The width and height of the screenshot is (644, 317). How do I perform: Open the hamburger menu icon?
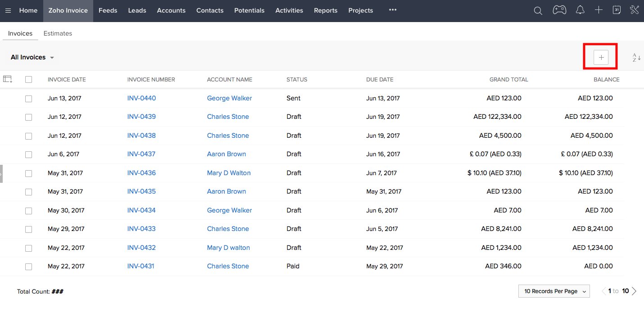pyautogui.click(x=8, y=10)
